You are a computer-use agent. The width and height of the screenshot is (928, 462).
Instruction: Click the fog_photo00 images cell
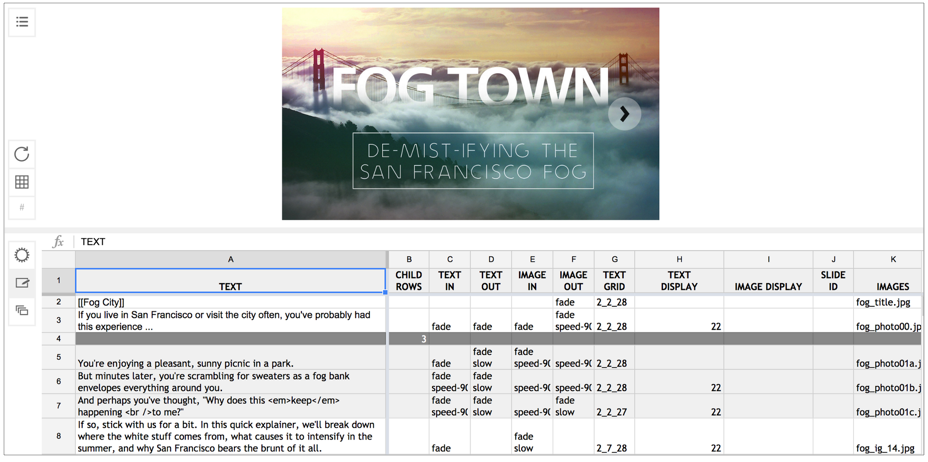pos(888,321)
